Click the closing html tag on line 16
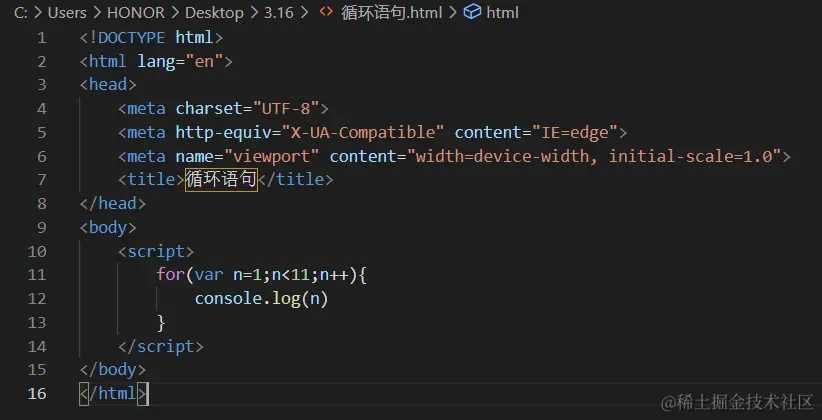The height and width of the screenshot is (420, 822). (x=114, y=393)
